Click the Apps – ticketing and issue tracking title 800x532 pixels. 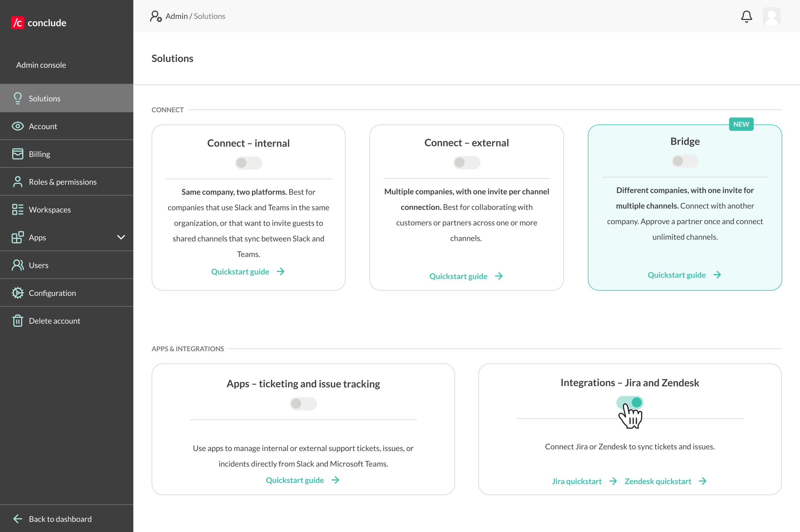tap(303, 384)
